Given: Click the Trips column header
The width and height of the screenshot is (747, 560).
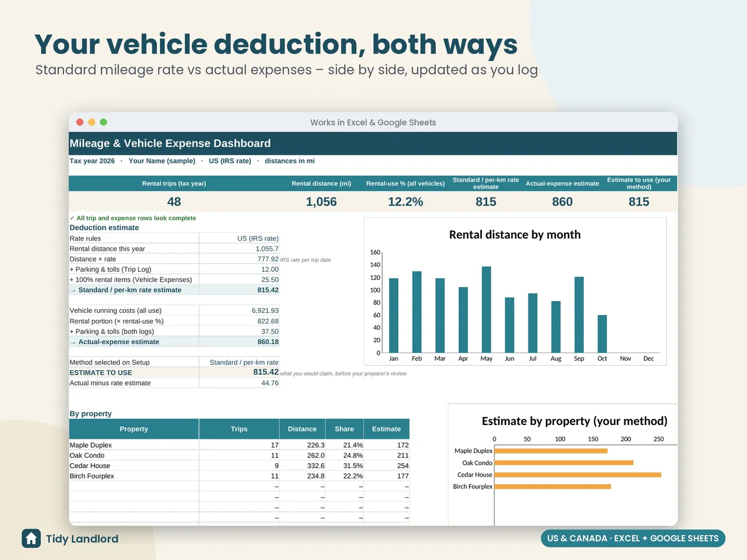Looking at the screenshot, I should pos(239,429).
